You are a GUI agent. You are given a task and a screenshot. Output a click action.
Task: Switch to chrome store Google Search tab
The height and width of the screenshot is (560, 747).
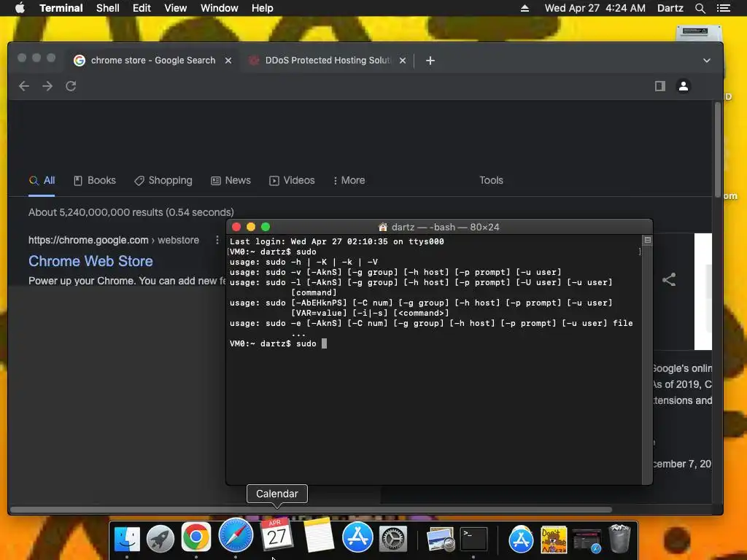(152, 61)
